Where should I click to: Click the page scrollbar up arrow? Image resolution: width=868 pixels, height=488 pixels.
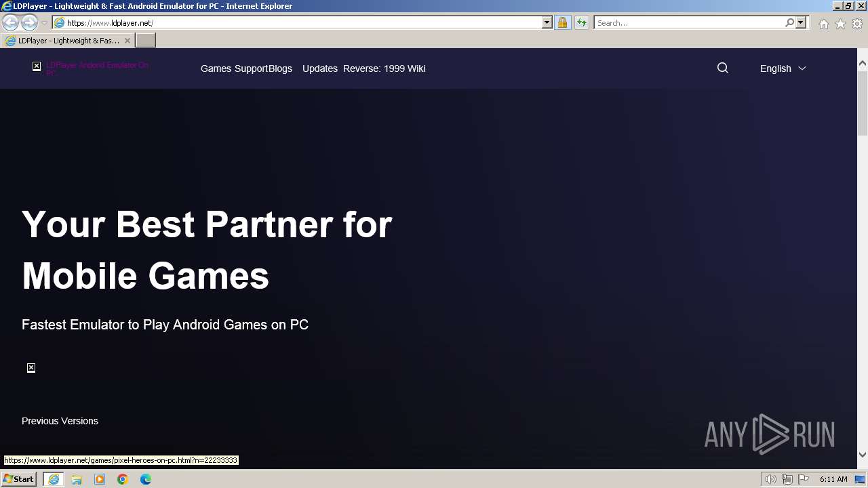pos(863,64)
